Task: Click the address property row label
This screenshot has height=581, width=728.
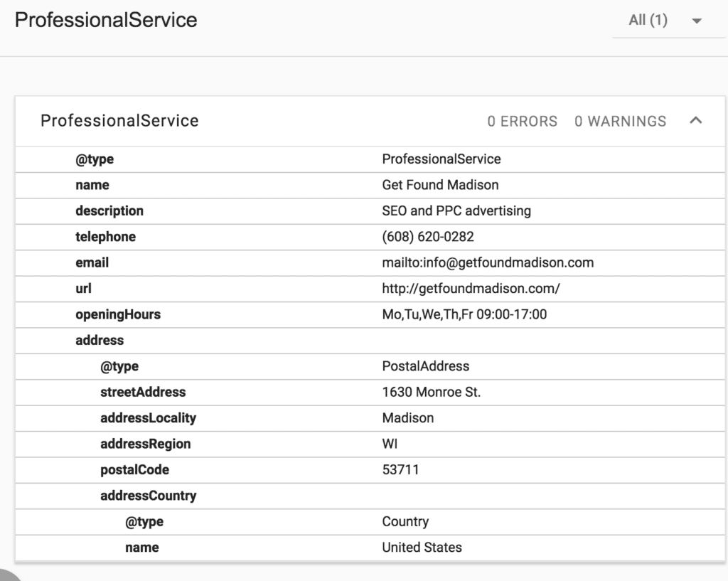Action: point(100,341)
